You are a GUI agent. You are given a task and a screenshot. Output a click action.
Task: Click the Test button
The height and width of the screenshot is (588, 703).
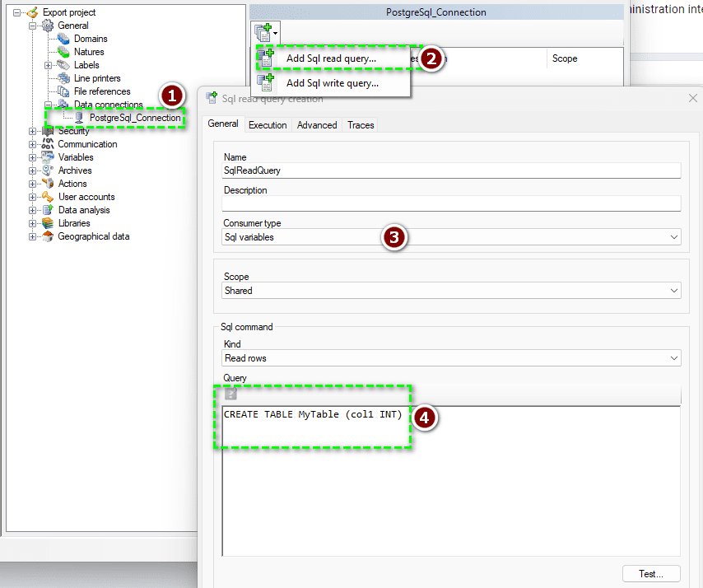tap(651, 573)
